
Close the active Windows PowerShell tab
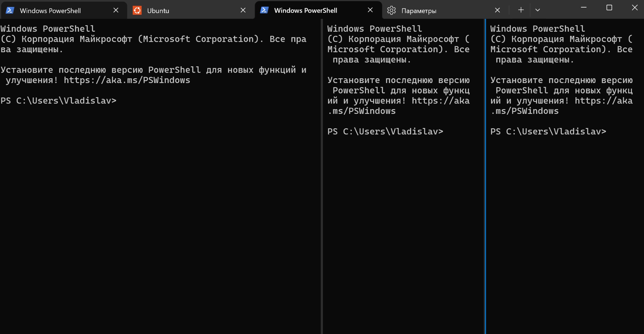(370, 10)
